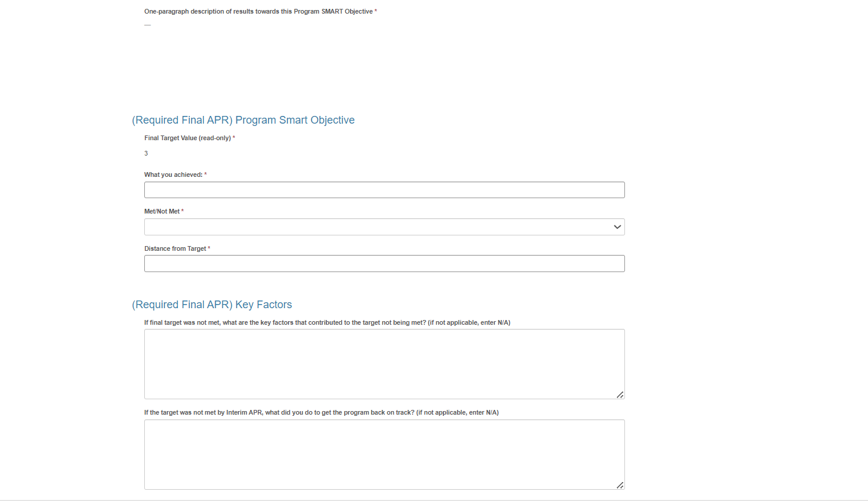Screen dimensions: 868x501
Task: Click the red asterisk beside 'What you achieved'
Action: coord(206,174)
